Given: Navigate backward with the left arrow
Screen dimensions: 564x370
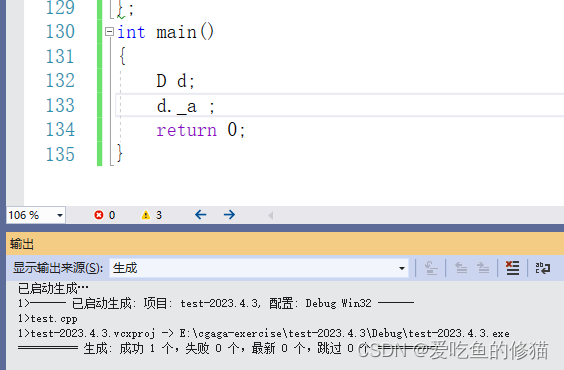Looking at the screenshot, I should [201, 215].
